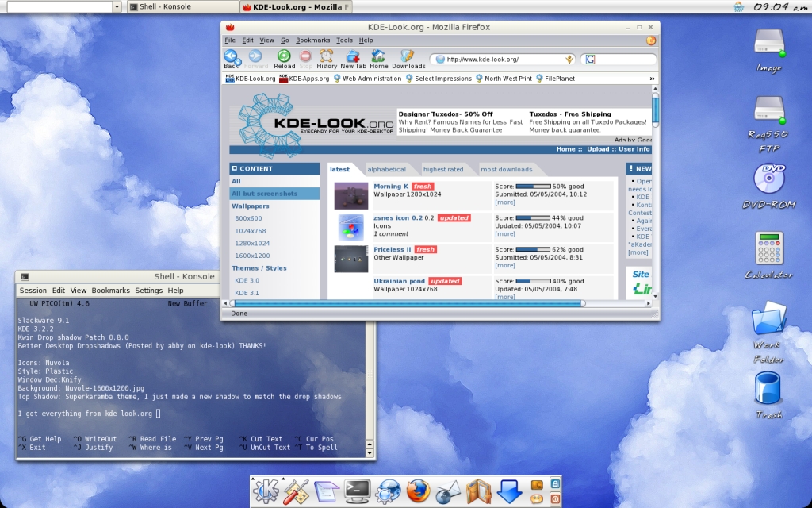Open the Image drive desktop icon
This screenshot has height=508, width=812.
pyautogui.click(x=769, y=50)
